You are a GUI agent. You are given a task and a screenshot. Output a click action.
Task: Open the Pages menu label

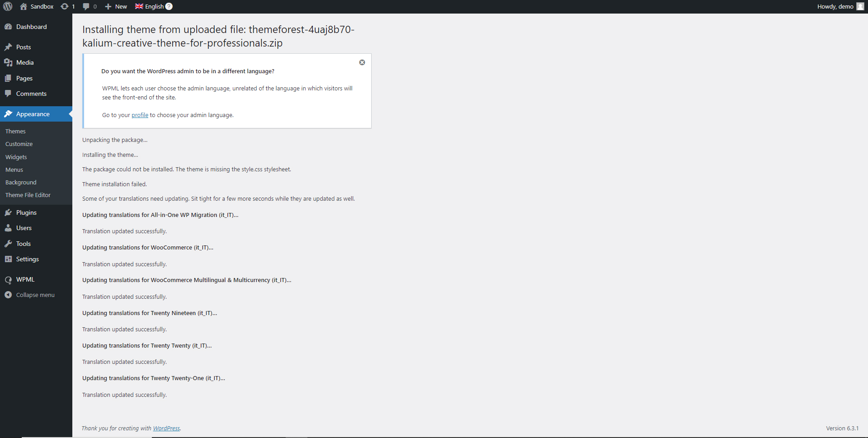(24, 78)
